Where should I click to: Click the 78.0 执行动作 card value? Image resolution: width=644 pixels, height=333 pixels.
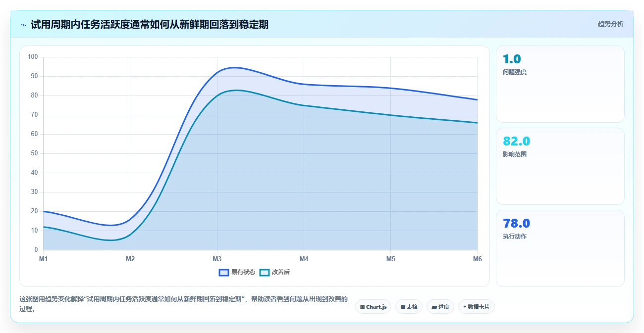coord(516,224)
